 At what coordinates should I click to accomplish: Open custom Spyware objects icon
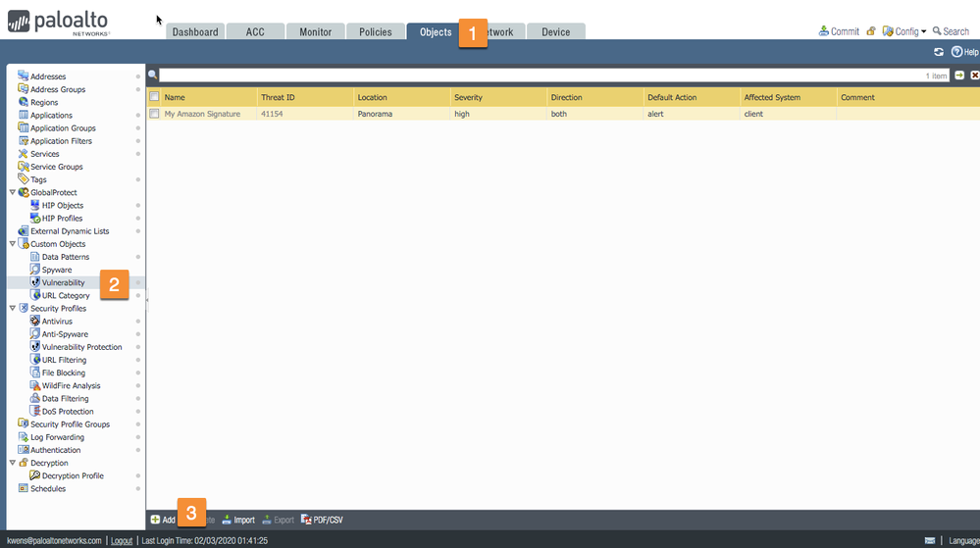pos(35,270)
